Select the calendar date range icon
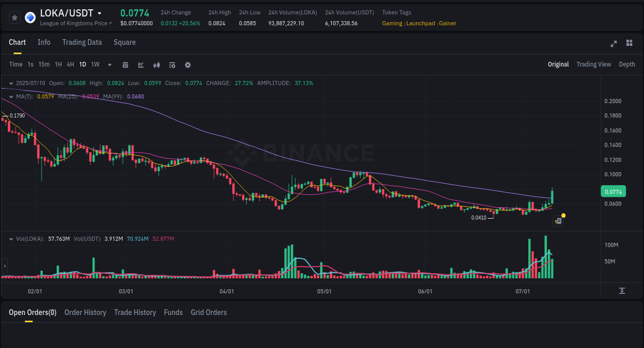 pyautogui.click(x=125, y=64)
